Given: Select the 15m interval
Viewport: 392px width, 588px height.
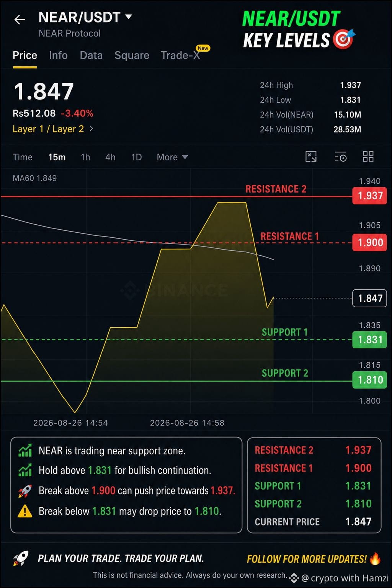Looking at the screenshot, I should tap(57, 157).
